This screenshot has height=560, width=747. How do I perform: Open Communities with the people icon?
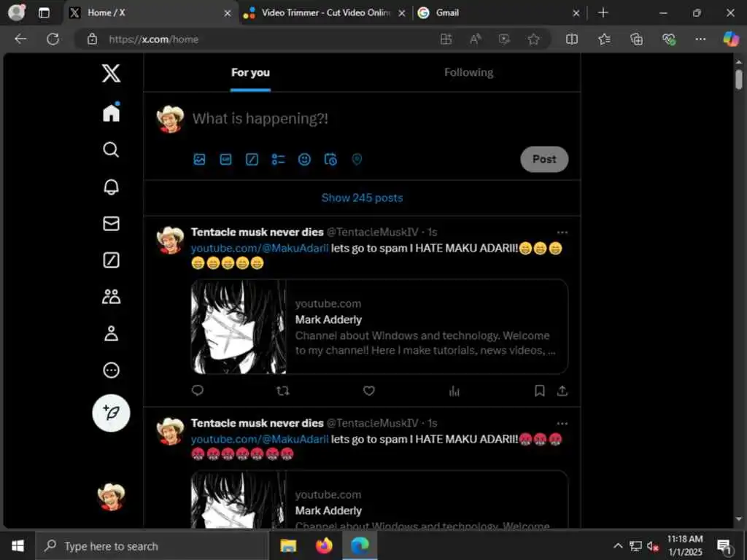(111, 297)
